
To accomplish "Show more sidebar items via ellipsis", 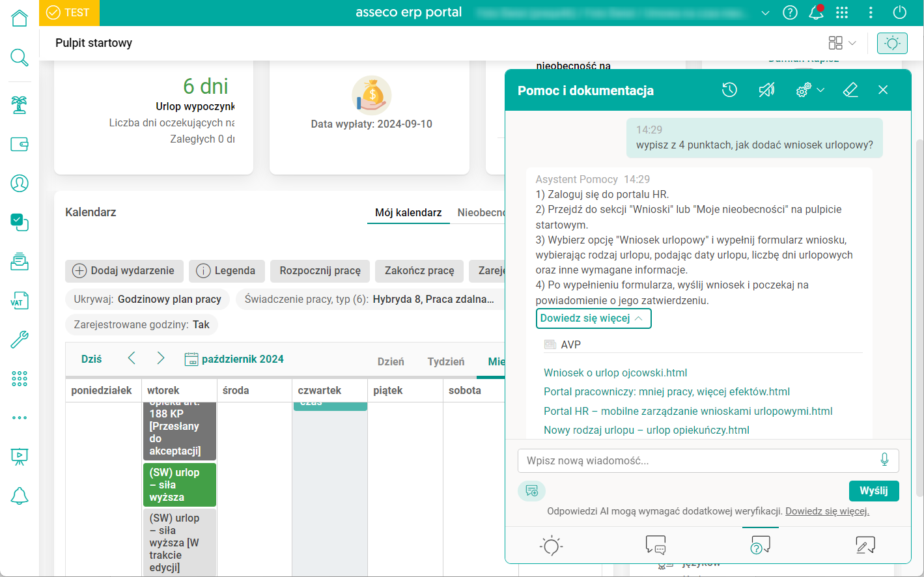I will tap(20, 417).
